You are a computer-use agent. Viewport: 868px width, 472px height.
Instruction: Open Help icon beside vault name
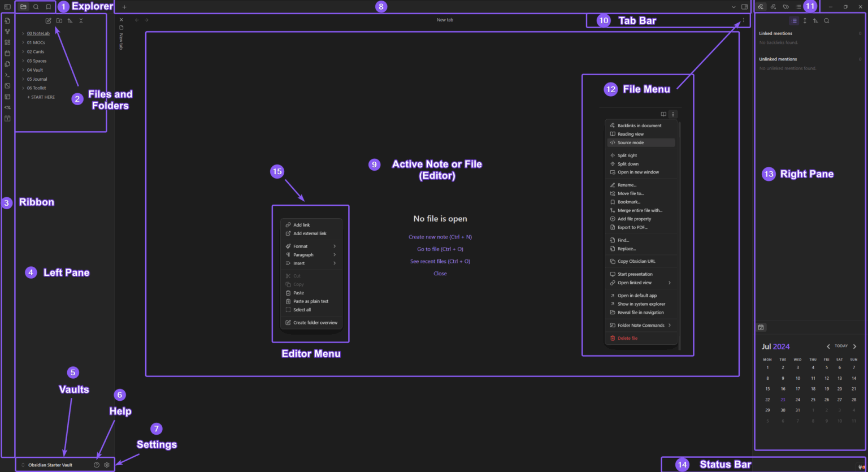[x=97, y=465]
